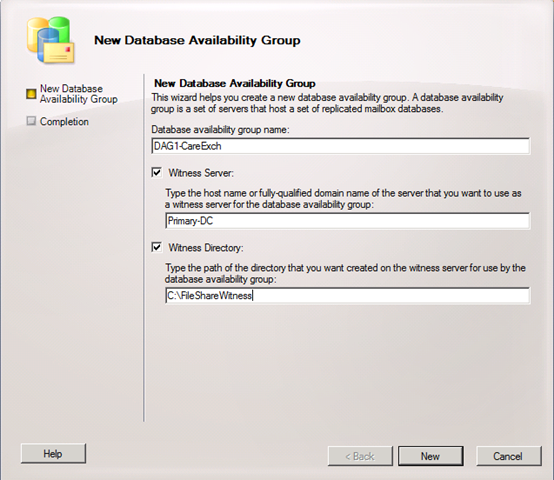Focus the DAG1-CareExch group name field
This screenshot has width=554, height=480.
(341, 146)
